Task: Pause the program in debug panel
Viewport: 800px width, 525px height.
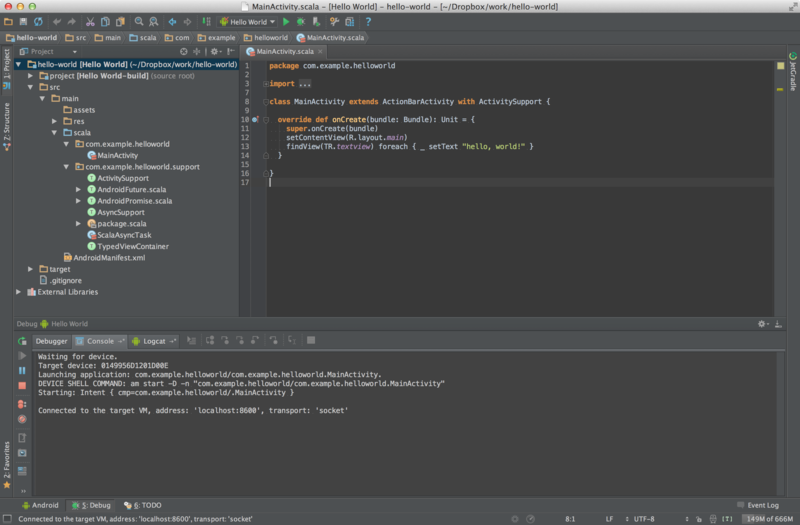Action: (22, 370)
